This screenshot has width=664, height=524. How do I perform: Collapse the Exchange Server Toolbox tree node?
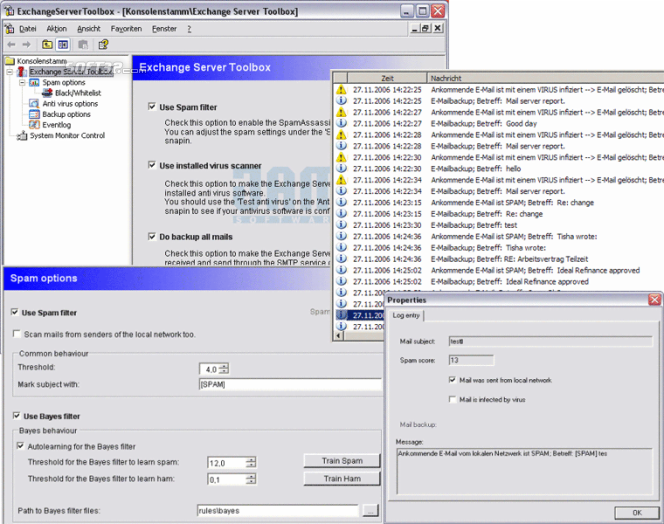tap(10, 72)
